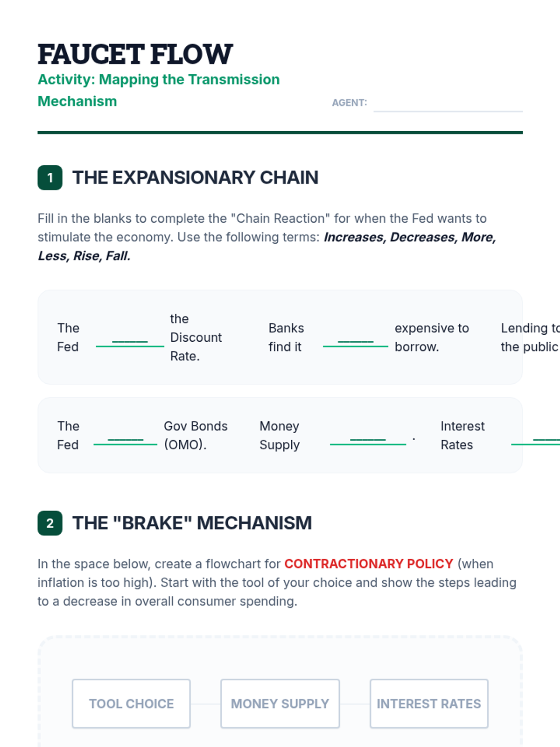The image size is (560, 747).
Task: Click the "expensive to borrow." chain text
Action: pyautogui.click(x=431, y=338)
